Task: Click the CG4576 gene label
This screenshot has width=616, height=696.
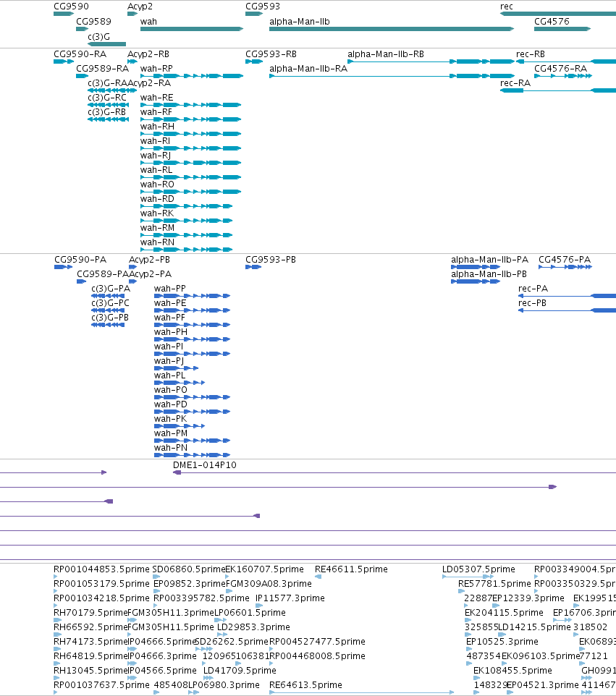Action: (552, 22)
